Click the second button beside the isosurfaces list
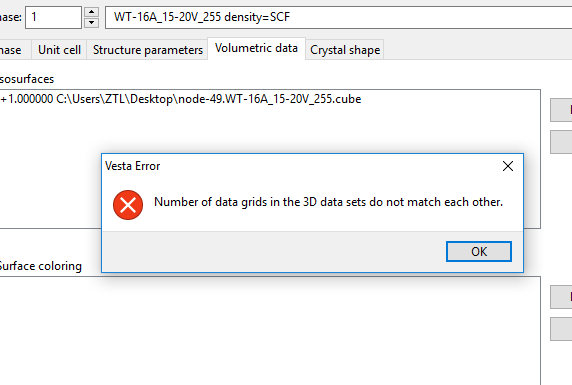 pos(561,142)
